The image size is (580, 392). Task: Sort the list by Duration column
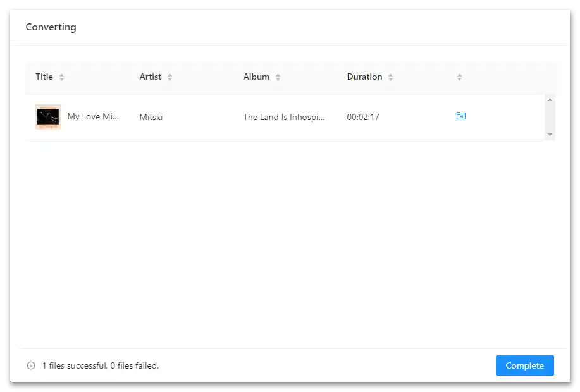pos(391,77)
